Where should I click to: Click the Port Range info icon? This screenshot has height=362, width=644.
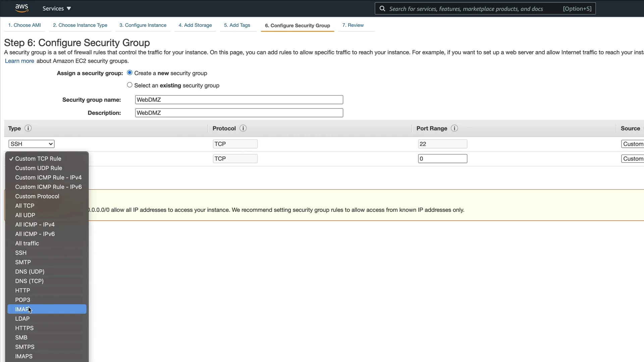[454, 128]
